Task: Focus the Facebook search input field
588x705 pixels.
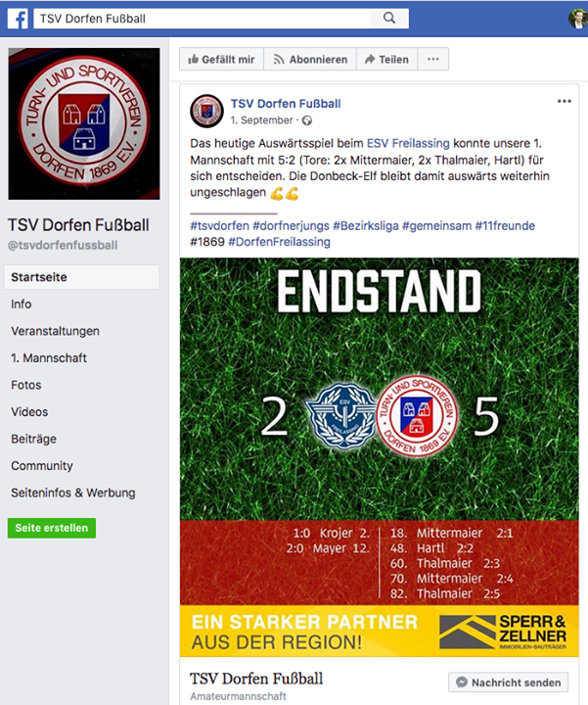Action: [203, 19]
